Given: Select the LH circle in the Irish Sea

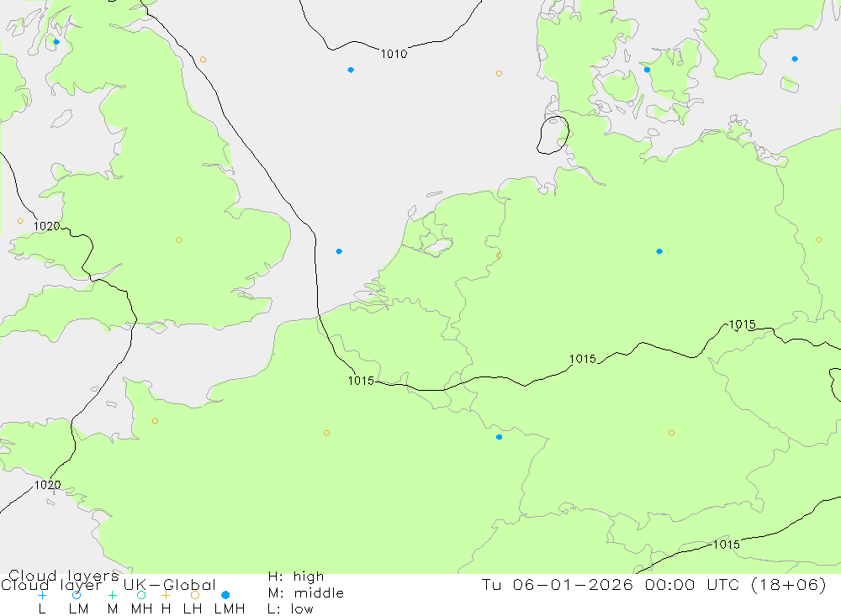Looking at the screenshot, I should click(20, 221).
